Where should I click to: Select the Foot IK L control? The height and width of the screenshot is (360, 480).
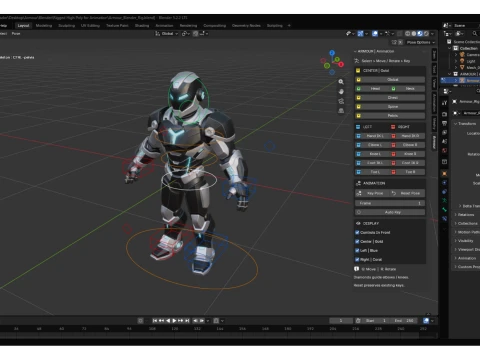tap(372, 163)
